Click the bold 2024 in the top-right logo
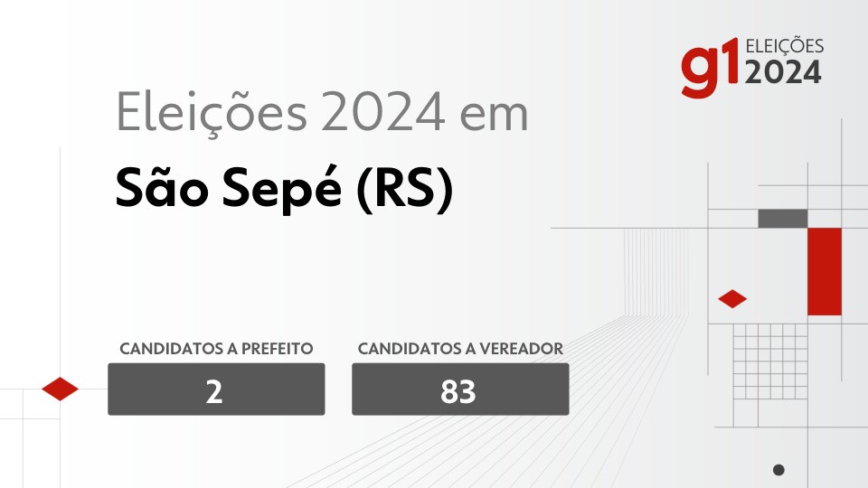The height and width of the screenshot is (488, 868). coord(783,72)
